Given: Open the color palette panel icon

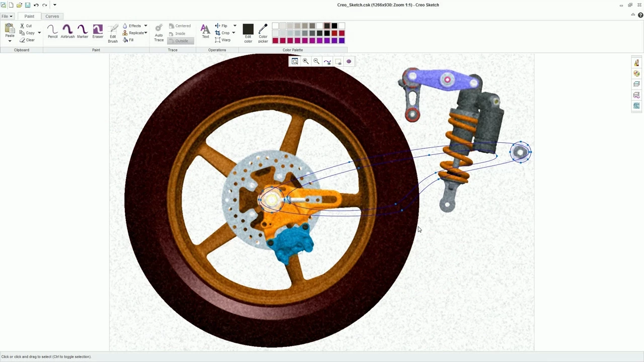Looking at the screenshot, I should pyautogui.click(x=636, y=73).
